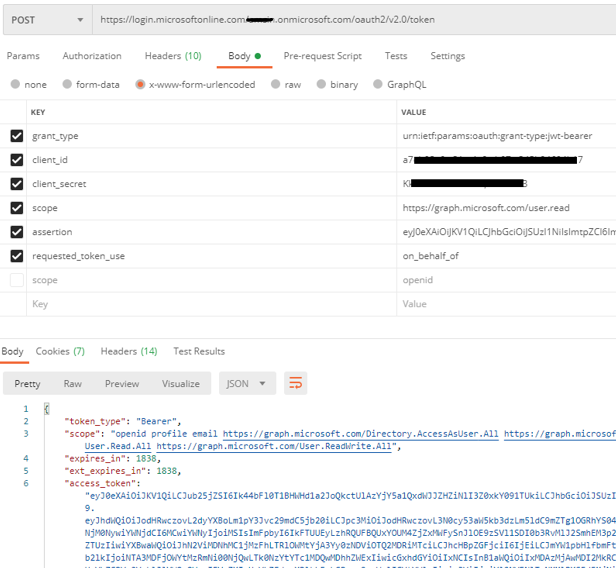Switch response view to Raw
This screenshot has width=616, height=568.
73,384
